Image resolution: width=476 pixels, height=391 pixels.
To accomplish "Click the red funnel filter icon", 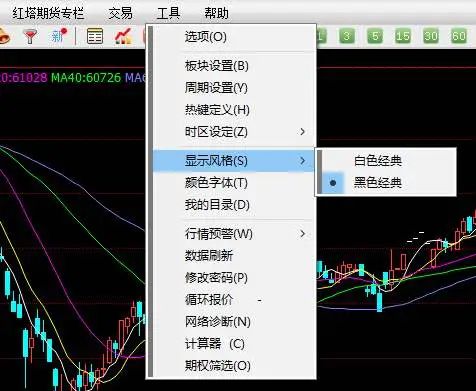I will point(30,36).
